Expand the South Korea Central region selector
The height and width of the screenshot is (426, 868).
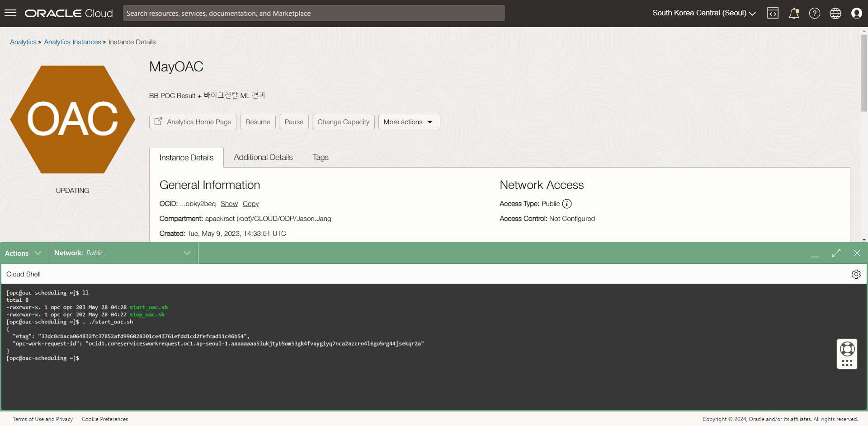click(x=704, y=13)
